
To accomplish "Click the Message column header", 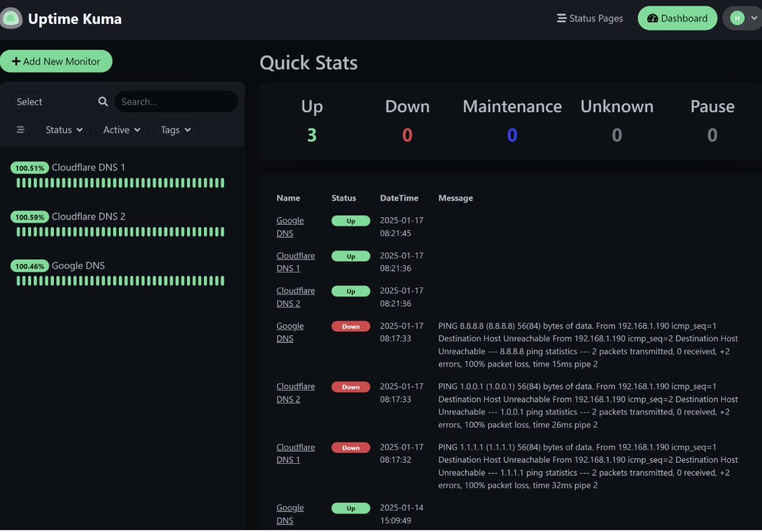I will point(456,198).
